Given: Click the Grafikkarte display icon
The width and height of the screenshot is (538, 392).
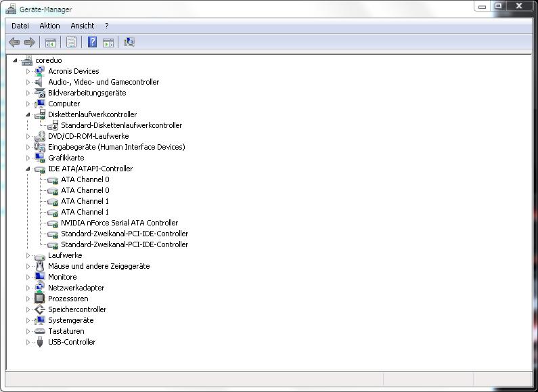Looking at the screenshot, I should (x=40, y=158).
